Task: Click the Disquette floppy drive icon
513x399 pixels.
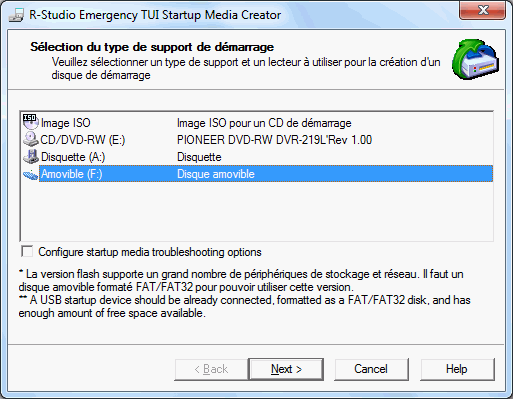Action: point(31,156)
